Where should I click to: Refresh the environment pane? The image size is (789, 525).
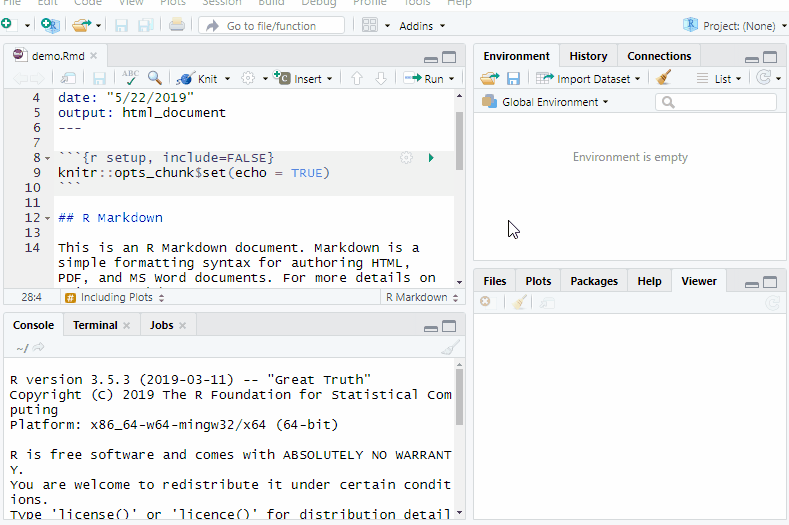(x=764, y=78)
